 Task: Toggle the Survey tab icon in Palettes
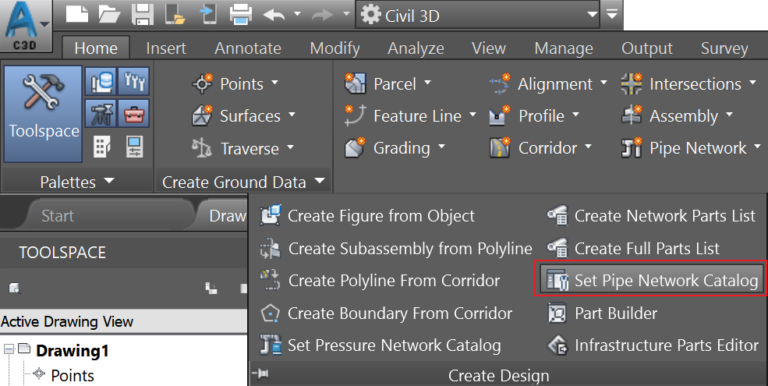[x=101, y=113]
